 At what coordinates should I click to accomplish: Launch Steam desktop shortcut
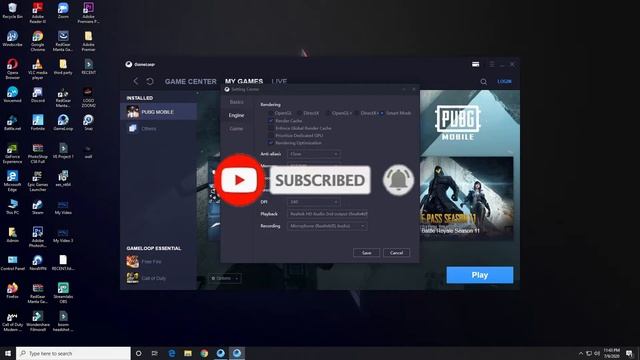point(38,207)
